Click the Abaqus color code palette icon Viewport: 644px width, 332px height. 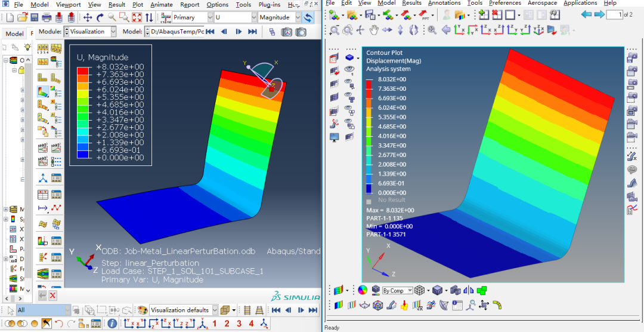click(x=142, y=310)
